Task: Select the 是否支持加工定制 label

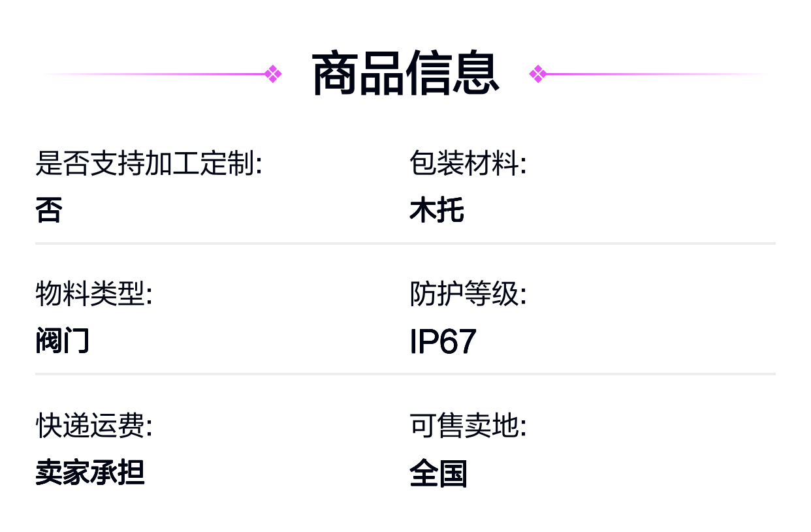Action: [x=149, y=163]
